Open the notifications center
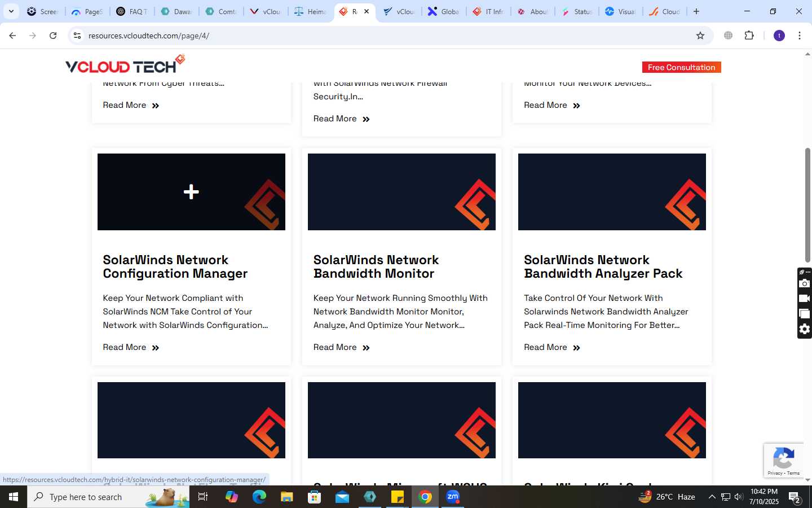The image size is (812, 508). pyautogui.click(x=795, y=497)
